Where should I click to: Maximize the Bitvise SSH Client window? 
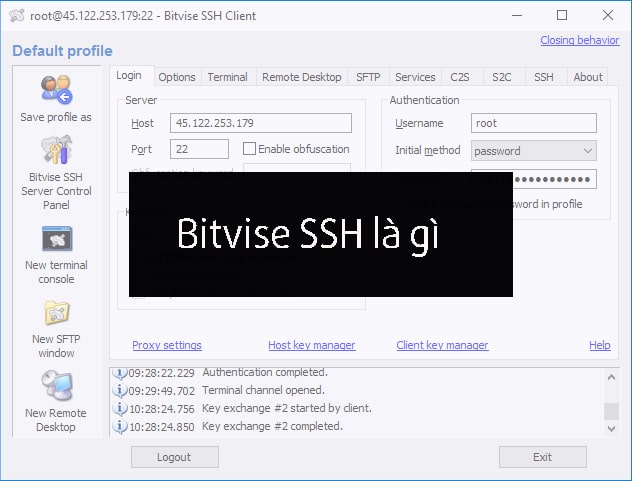point(562,15)
